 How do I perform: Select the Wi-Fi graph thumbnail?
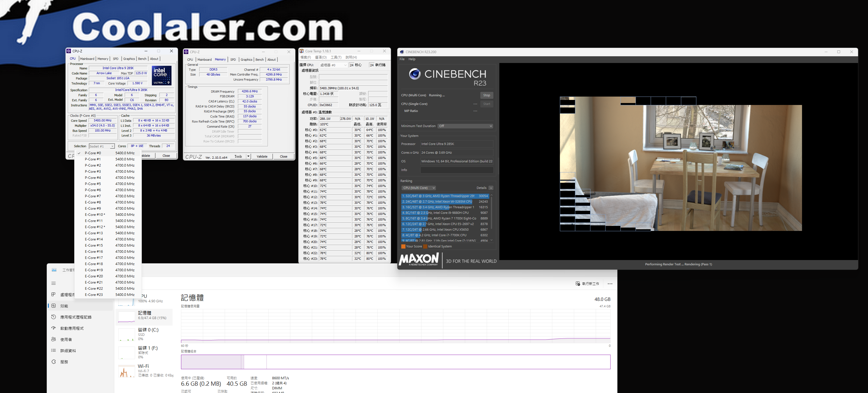click(126, 371)
